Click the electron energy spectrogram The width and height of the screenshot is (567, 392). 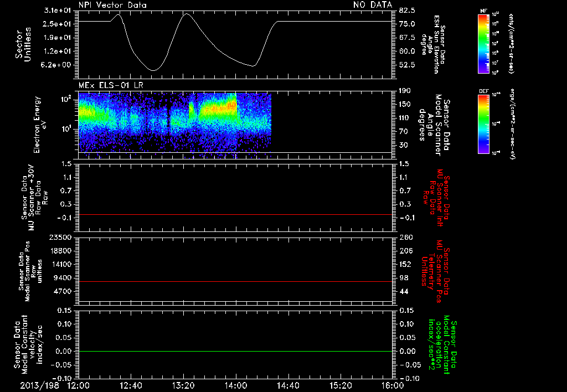coord(174,126)
